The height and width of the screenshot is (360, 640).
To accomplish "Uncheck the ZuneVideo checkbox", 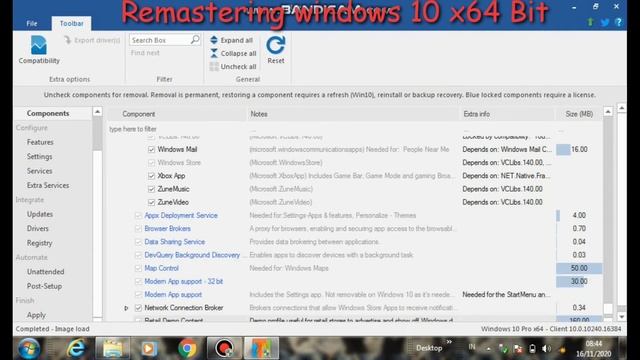I will pyautogui.click(x=151, y=202).
